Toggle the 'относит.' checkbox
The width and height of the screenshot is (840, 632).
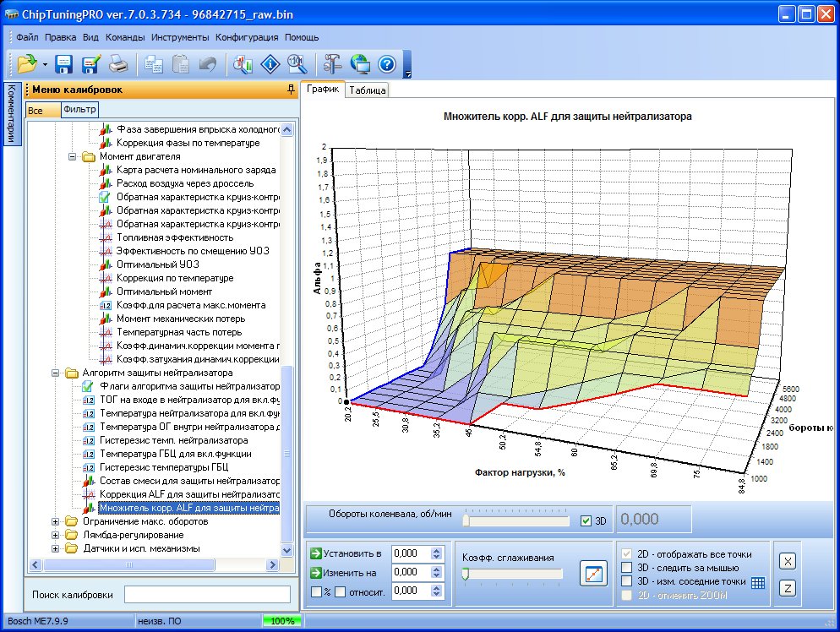pyautogui.click(x=340, y=591)
